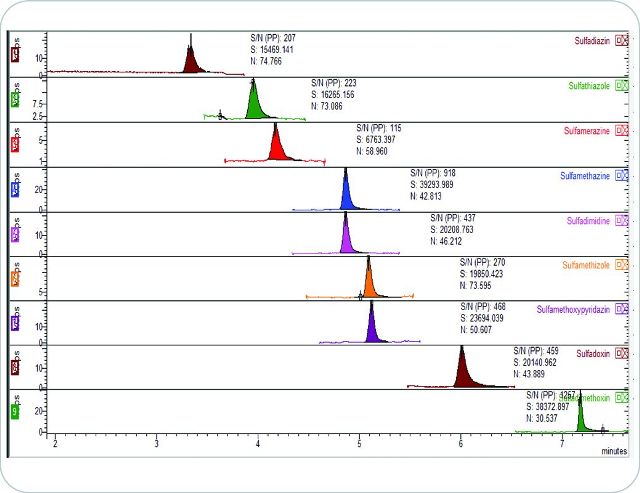Click the 6 minute tick label

click(x=460, y=444)
